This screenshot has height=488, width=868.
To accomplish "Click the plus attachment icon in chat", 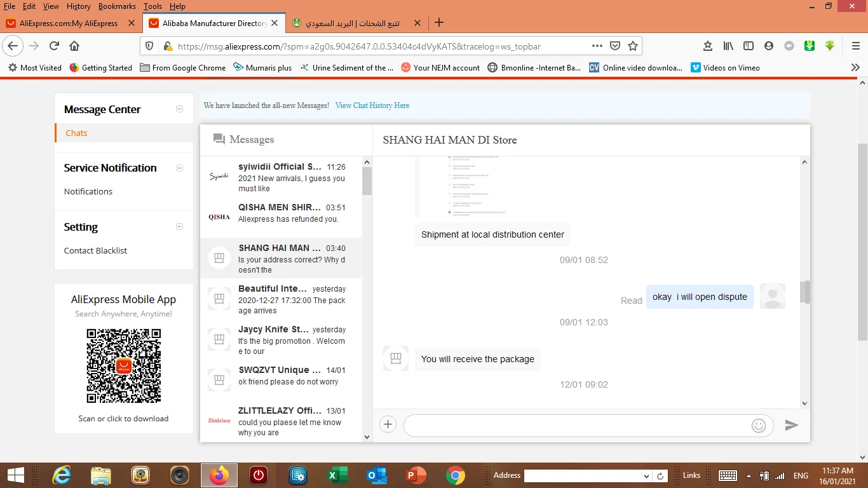I will pos(388,425).
